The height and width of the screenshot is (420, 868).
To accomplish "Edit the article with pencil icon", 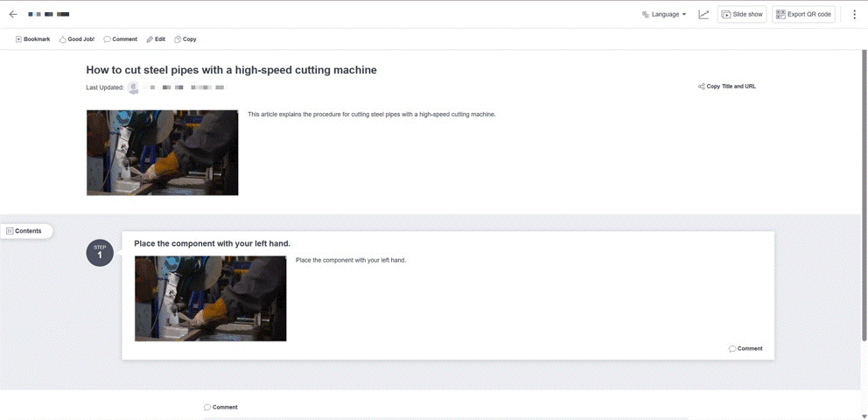I will pos(156,39).
